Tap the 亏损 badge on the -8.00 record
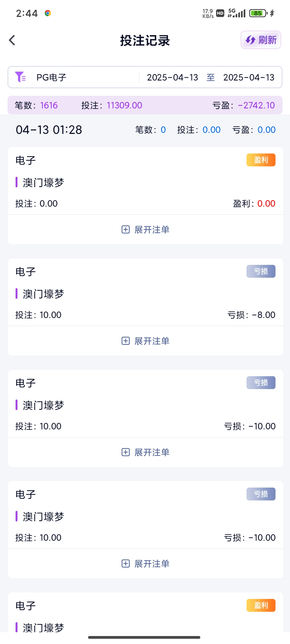Screen dimensions: 290x644 pyautogui.click(x=261, y=271)
